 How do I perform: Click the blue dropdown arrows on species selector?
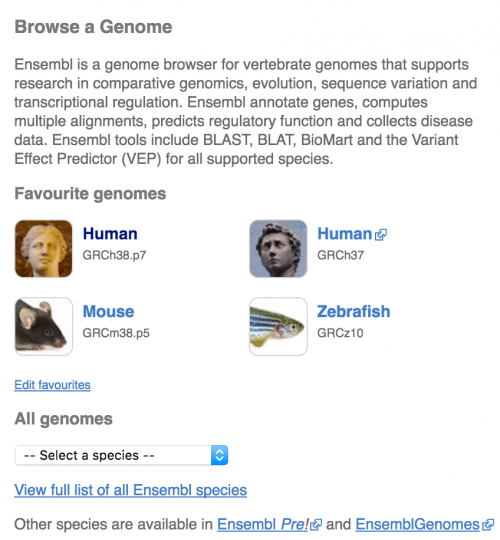coord(219,455)
